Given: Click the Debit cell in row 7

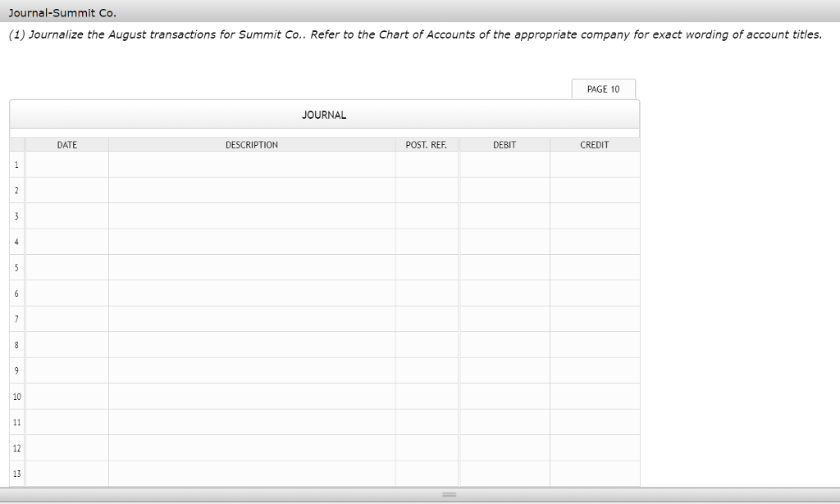Looking at the screenshot, I should (504, 319).
